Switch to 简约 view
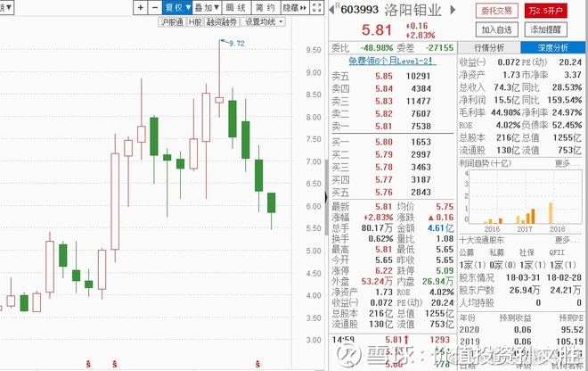This screenshot has height=371, width=588. point(265,7)
